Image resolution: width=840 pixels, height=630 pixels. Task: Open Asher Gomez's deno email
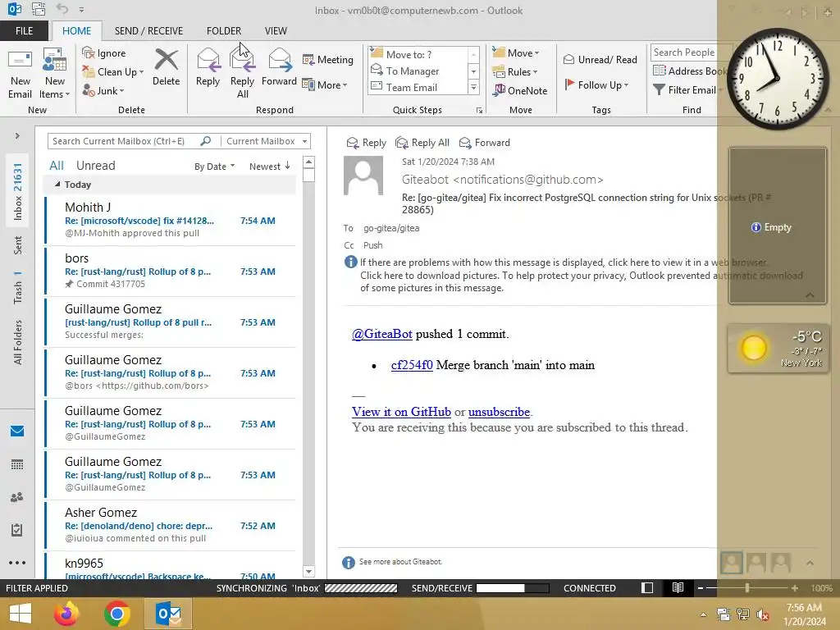171,525
